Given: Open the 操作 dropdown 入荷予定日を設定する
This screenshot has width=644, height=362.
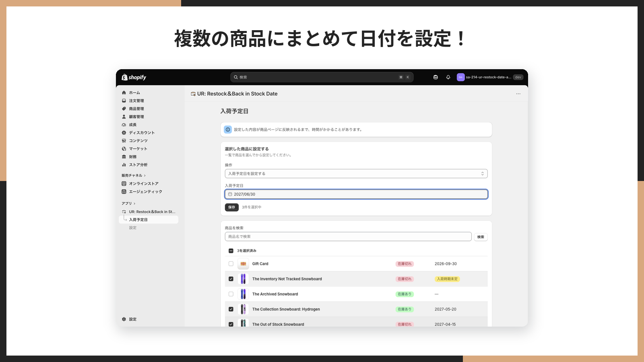Looking at the screenshot, I should (x=356, y=174).
